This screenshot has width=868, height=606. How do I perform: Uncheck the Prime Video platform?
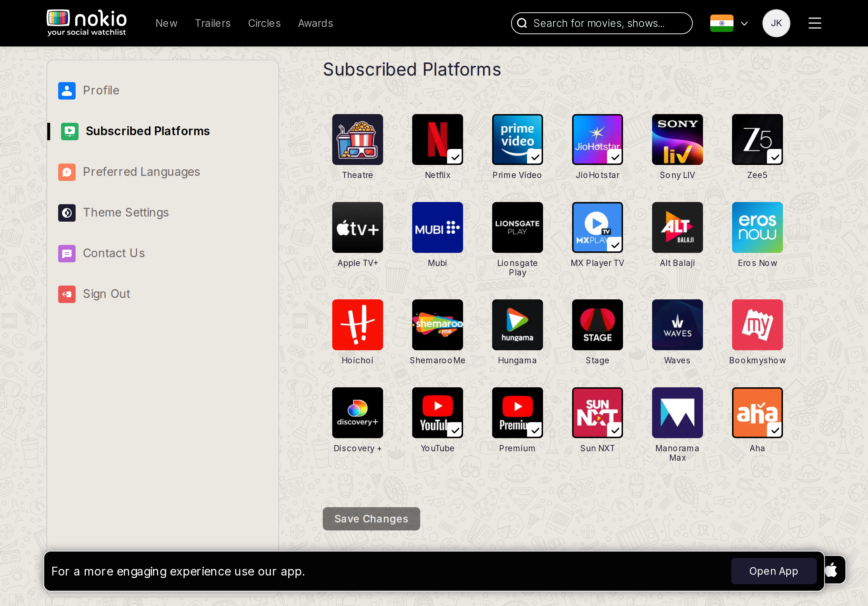tap(517, 140)
